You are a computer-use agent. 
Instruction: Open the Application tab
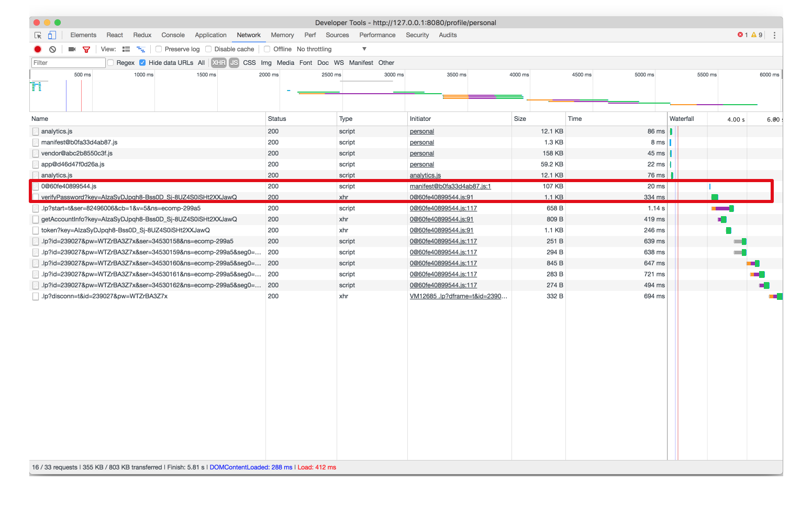point(210,35)
